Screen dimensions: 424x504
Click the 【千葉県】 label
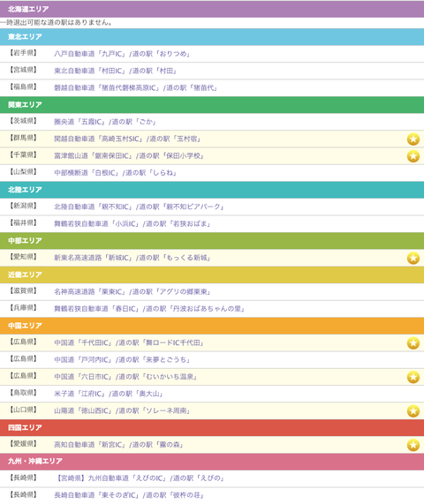click(x=23, y=155)
